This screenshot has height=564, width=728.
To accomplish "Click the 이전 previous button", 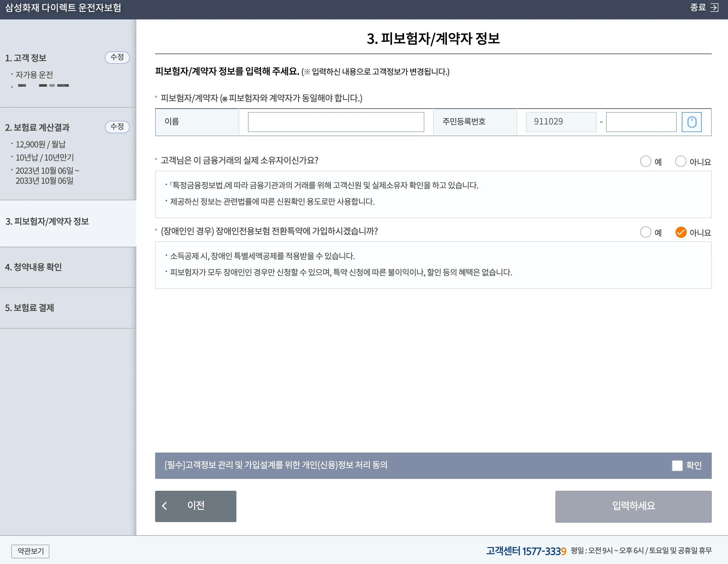I will (x=195, y=506).
